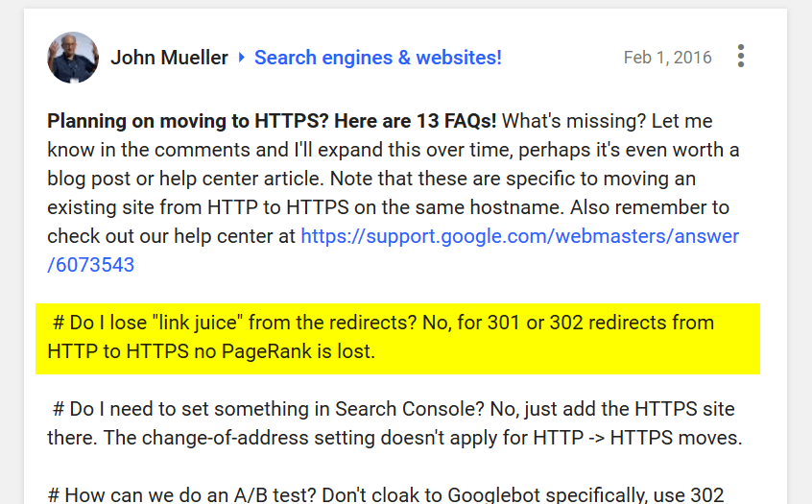Click the /6073543 link continuation
The height and width of the screenshot is (504, 812).
tap(90, 265)
